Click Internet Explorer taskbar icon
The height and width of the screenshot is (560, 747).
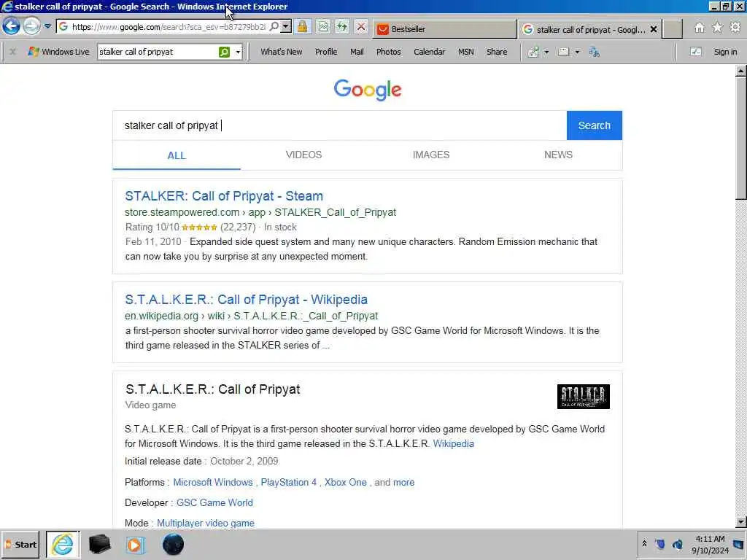63,544
